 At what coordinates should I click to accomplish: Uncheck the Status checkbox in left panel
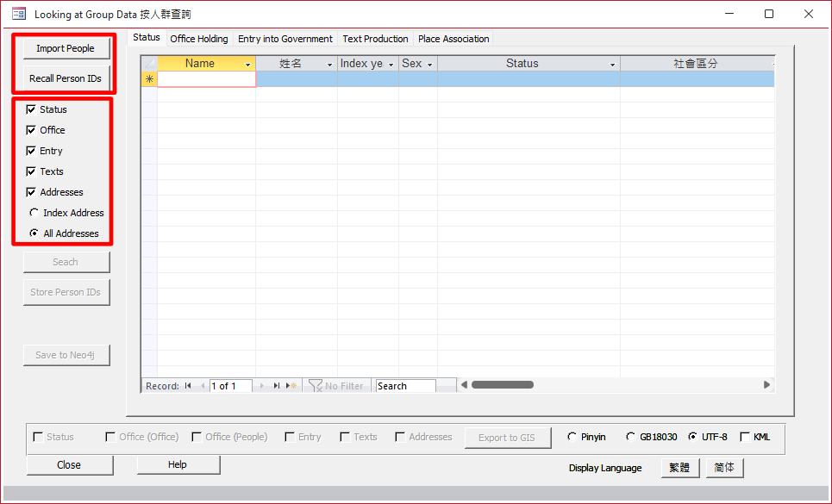tap(32, 109)
